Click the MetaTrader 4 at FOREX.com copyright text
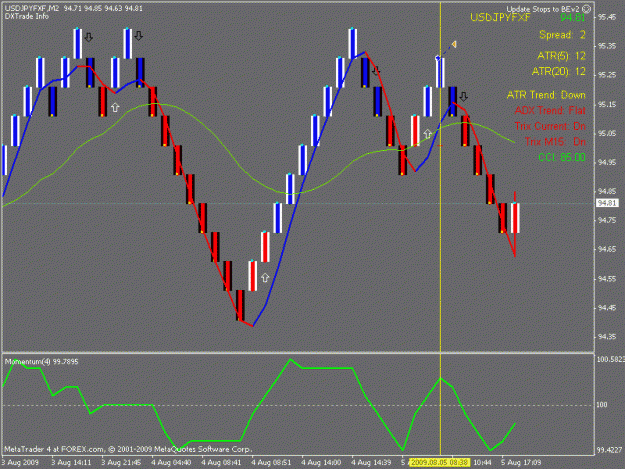Viewport: 625px width, 469px height. click(128, 449)
